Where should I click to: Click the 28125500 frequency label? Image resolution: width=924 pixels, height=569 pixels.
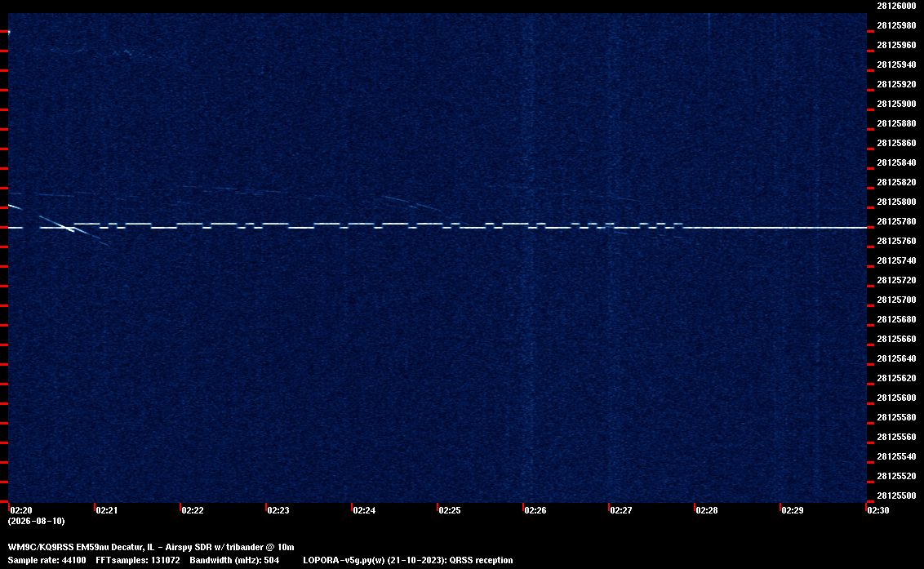click(x=896, y=496)
